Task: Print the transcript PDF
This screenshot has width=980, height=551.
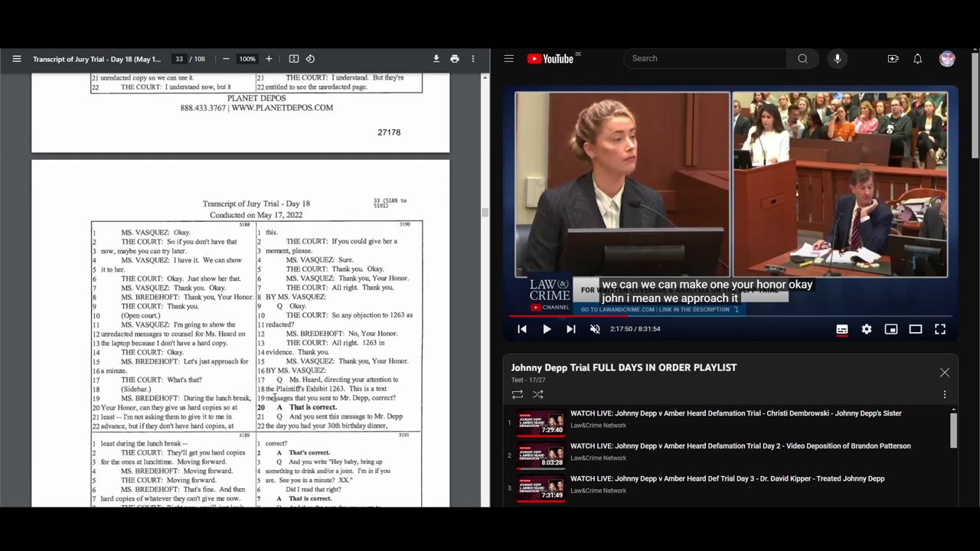Action: (x=455, y=59)
